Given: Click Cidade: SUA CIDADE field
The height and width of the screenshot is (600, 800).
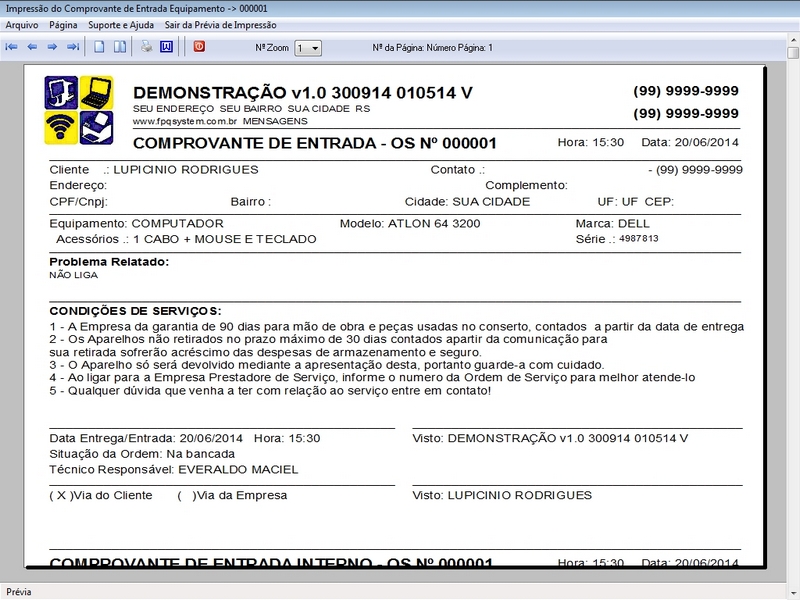Looking at the screenshot, I should pos(467,202).
